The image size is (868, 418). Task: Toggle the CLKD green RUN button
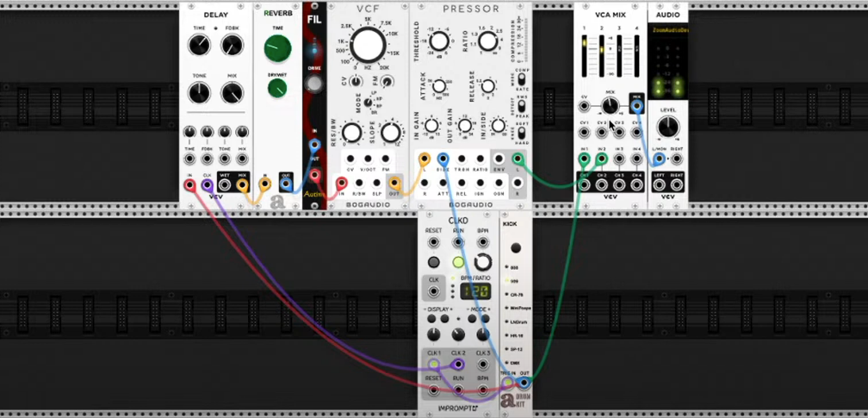tap(458, 262)
